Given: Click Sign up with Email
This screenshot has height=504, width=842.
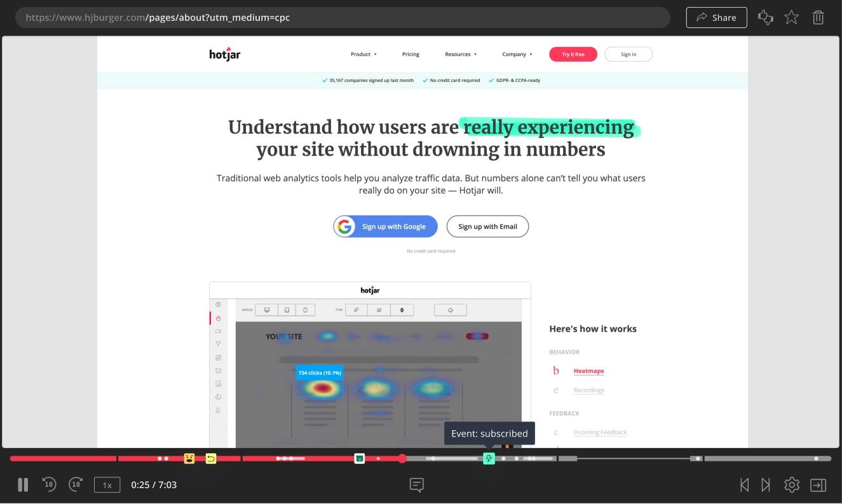Looking at the screenshot, I should [487, 226].
